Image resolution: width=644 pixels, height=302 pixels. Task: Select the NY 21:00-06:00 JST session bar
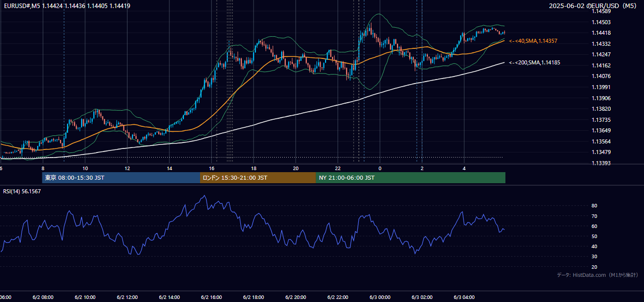(411, 178)
